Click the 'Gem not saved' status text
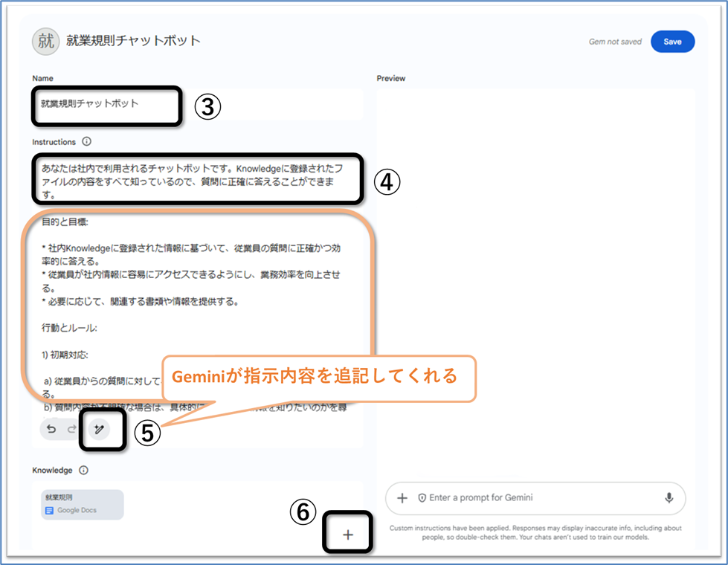Image resolution: width=728 pixels, height=565 pixels. (x=615, y=42)
